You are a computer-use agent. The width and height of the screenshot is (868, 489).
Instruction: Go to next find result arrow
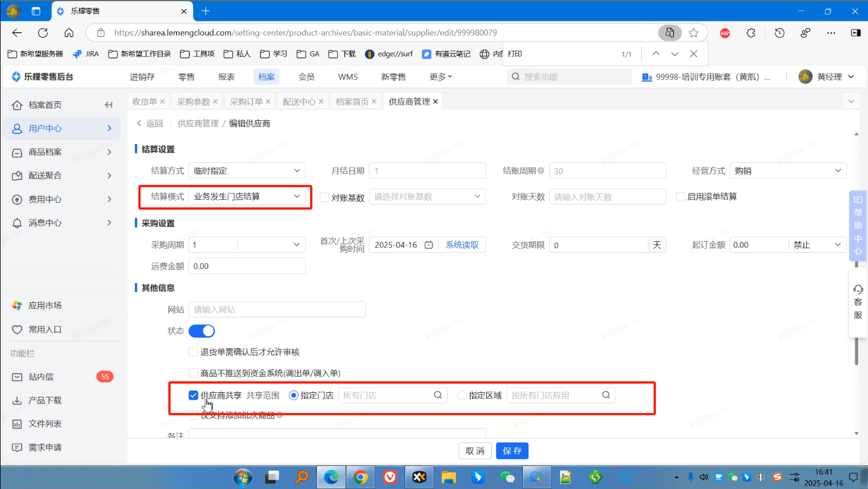point(674,54)
